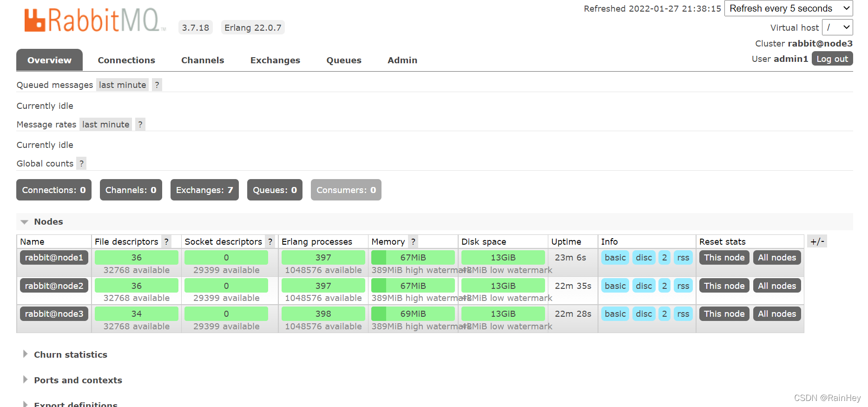Click the rss tag for rabbit@node3

[x=683, y=314]
